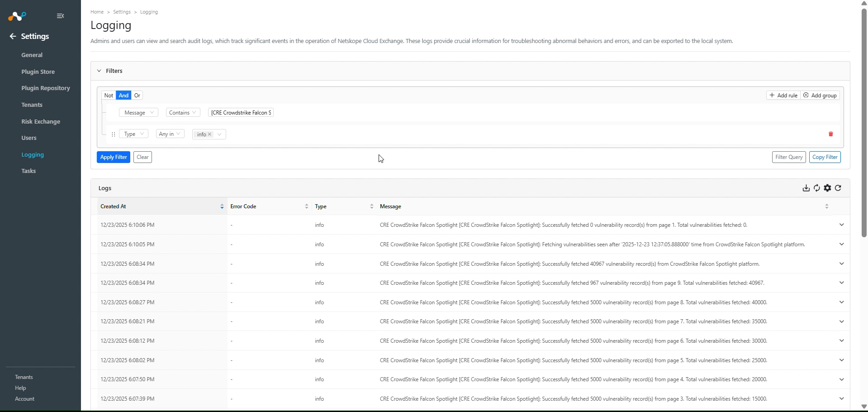868x412 pixels.
Task: Grab the drag handle of the Type rule
Action: (114, 134)
